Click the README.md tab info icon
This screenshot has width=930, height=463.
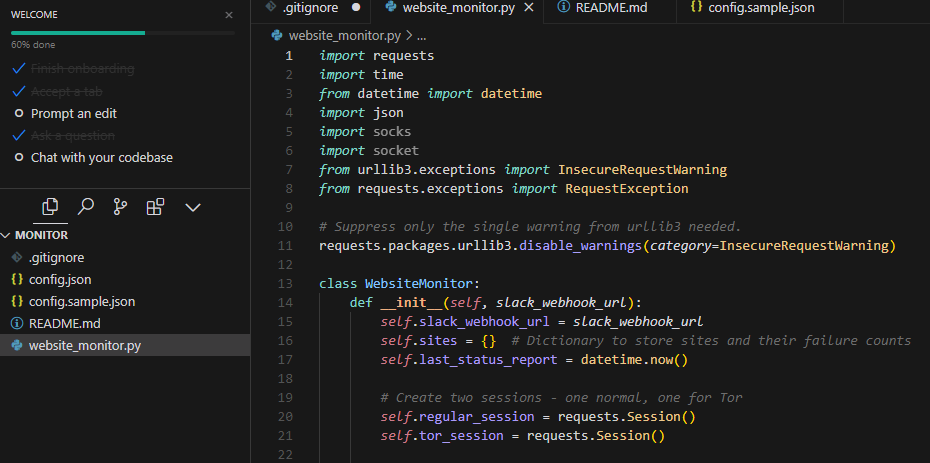(564, 8)
